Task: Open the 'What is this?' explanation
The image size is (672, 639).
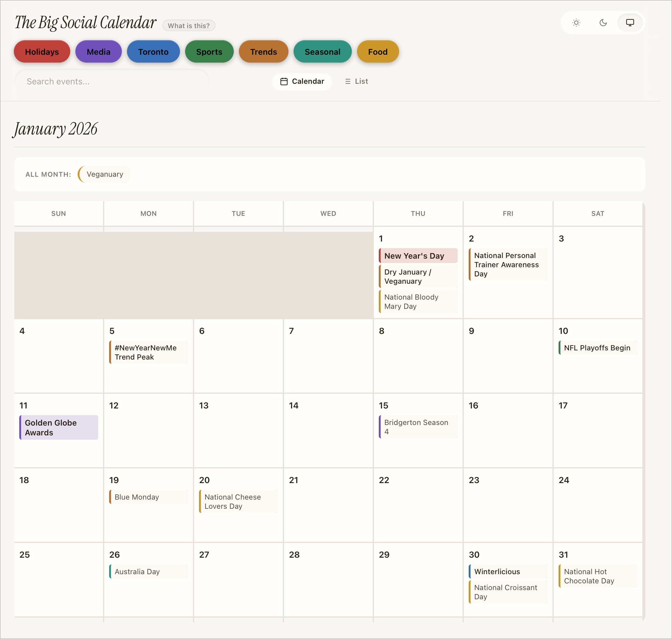Action: tap(189, 25)
